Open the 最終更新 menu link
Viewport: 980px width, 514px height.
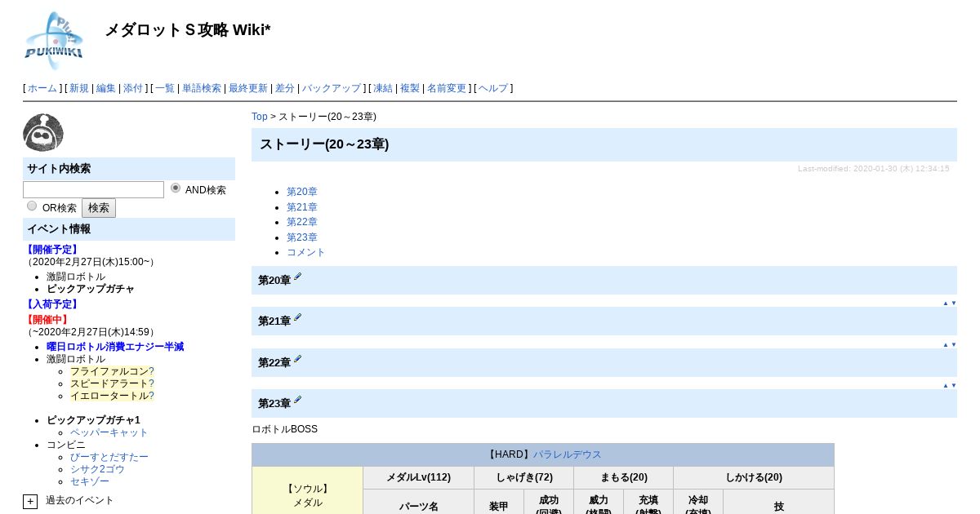click(248, 88)
